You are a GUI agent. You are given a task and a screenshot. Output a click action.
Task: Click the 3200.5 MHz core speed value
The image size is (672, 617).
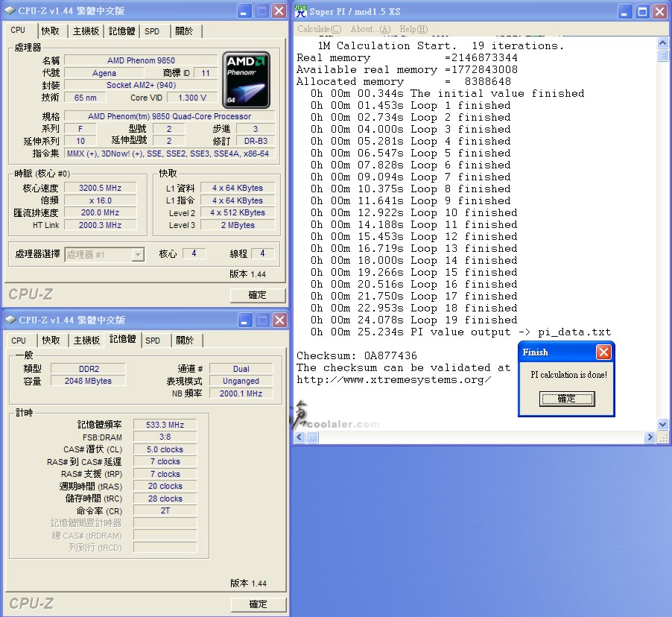tap(101, 188)
